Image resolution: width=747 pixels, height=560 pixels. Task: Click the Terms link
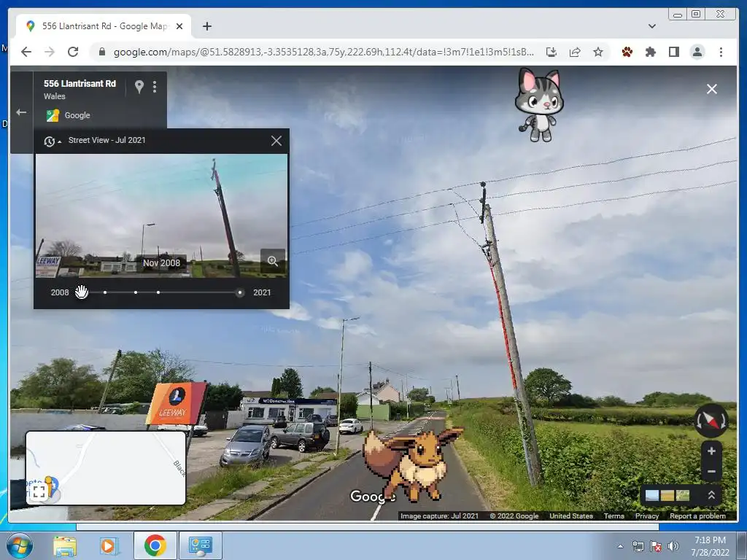coord(614,516)
